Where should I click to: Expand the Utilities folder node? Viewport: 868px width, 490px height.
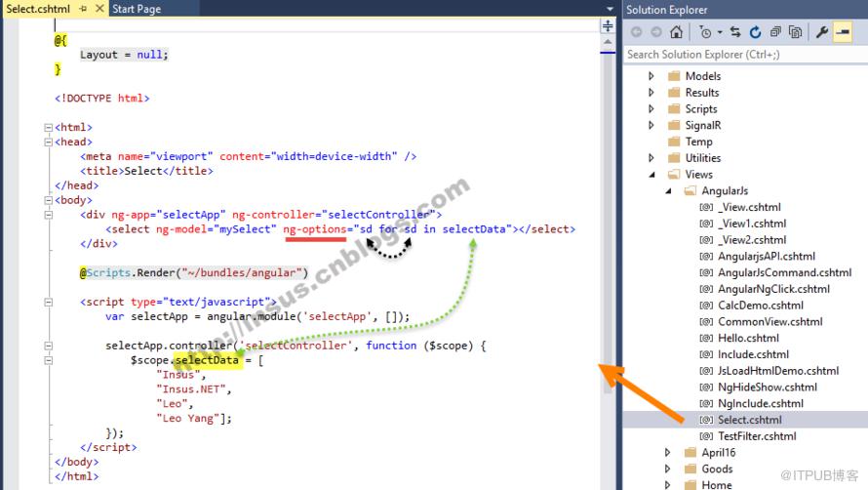[x=651, y=158]
